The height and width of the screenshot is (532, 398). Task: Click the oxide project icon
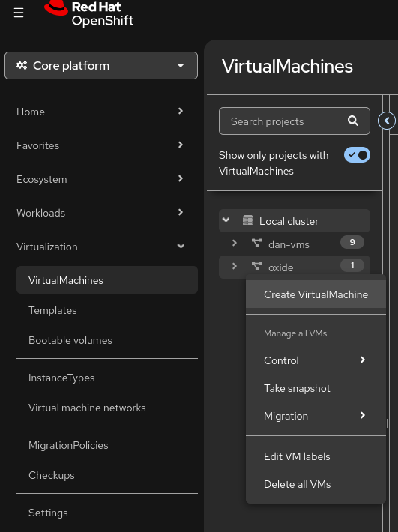coord(257,266)
